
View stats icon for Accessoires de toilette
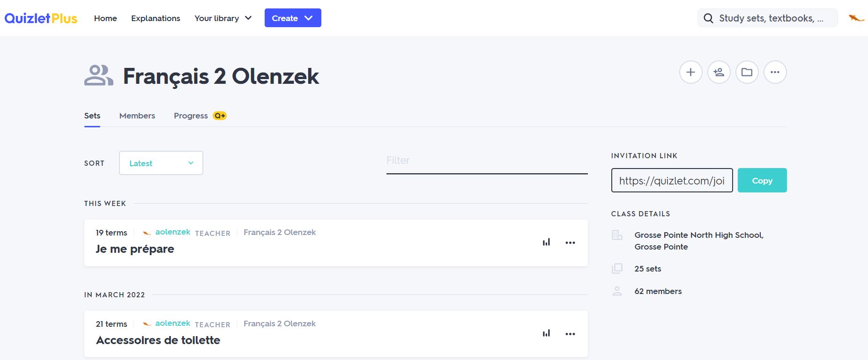click(x=546, y=334)
